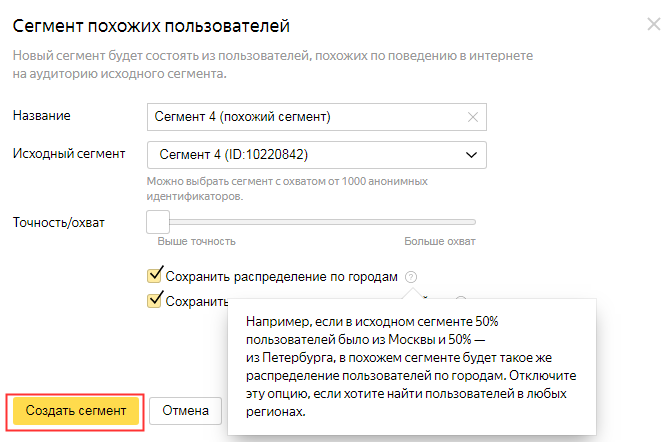
Task: Toggle the second partially hidden checkbox
Action: click(155, 300)
